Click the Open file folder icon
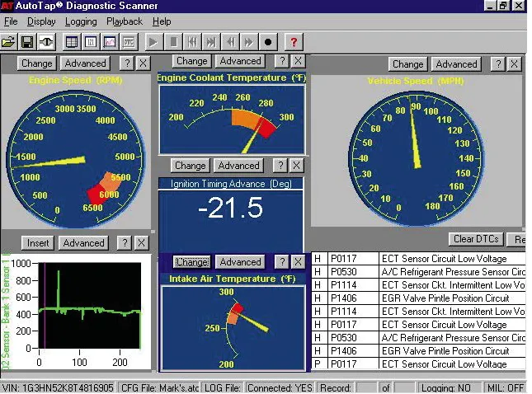532x394 pixels. 8,41
